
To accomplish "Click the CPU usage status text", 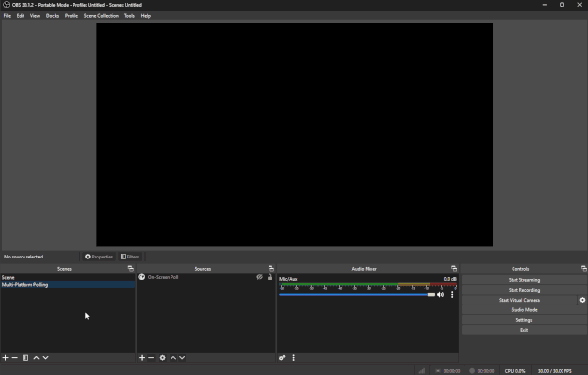I will (514, 371).
